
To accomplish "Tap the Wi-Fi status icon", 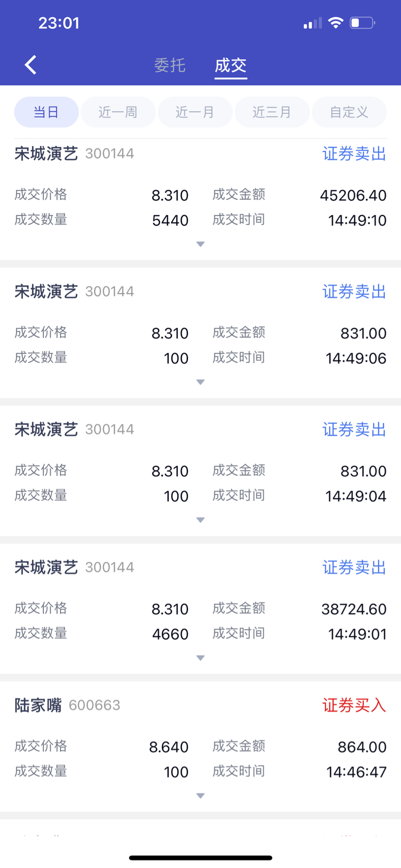I will click(x=335, y=23).
